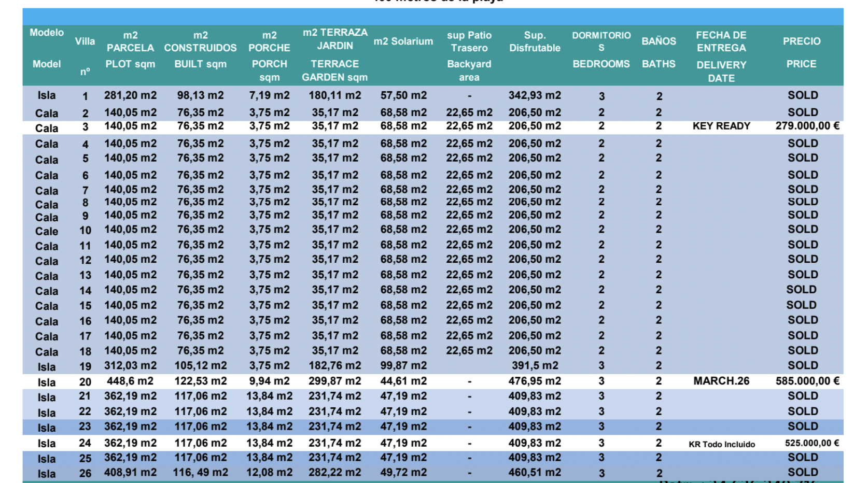Click solarium value 99,87 m2
This screenshot has height=483, width=868.
(x=403, y=365)
